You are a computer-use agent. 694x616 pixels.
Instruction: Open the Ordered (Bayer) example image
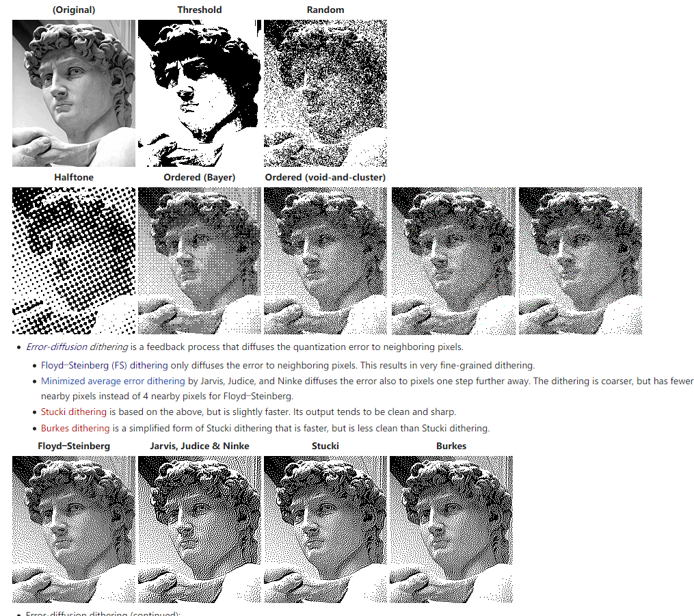pos(199,260)
